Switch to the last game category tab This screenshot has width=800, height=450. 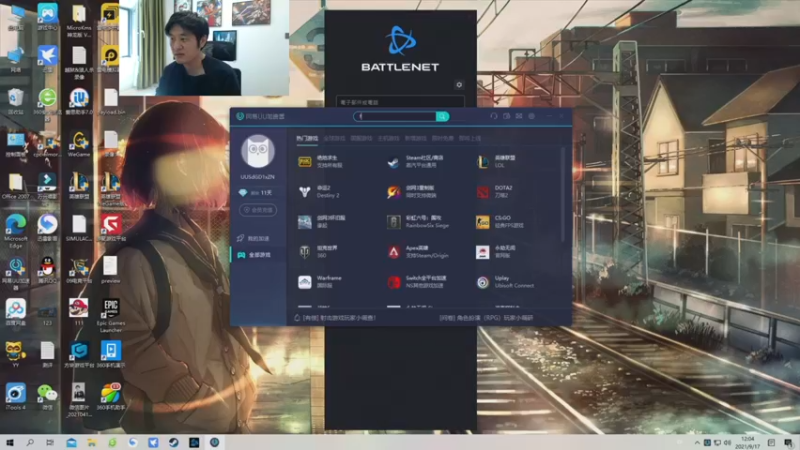(x=469, y=138)
